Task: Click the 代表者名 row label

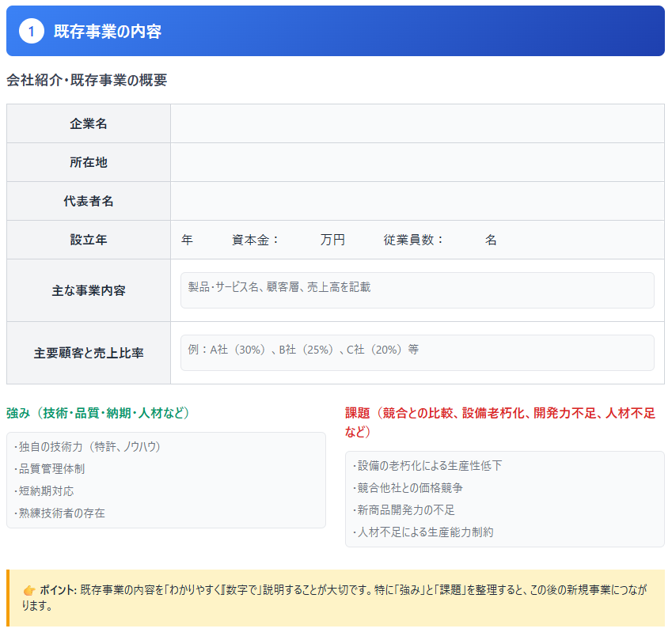Action: [89, 201]
